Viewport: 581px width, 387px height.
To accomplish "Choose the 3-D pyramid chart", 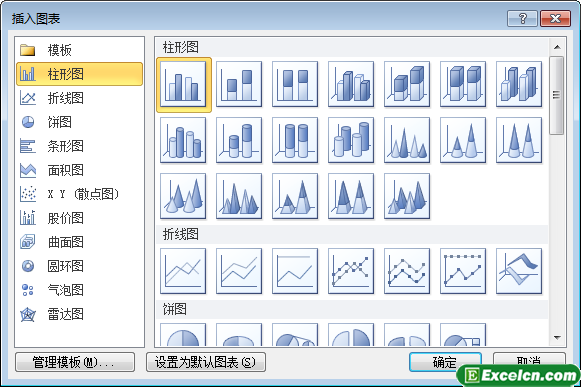I will [407, 196].
